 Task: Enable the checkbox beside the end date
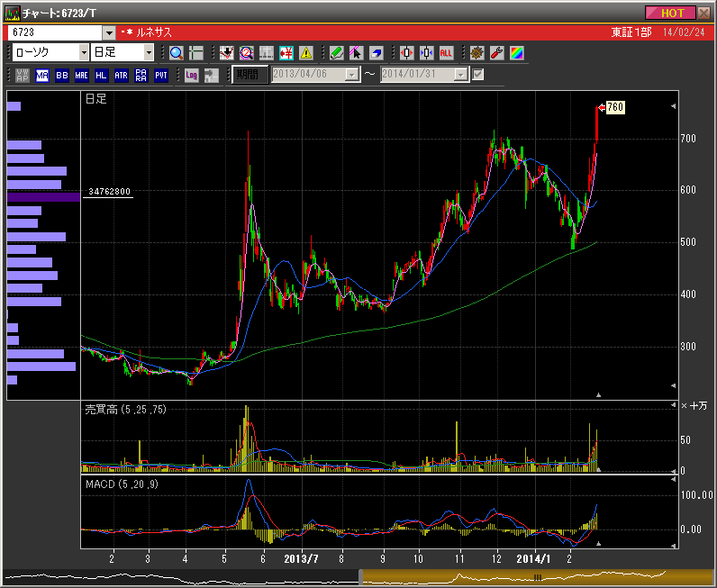pyautogui.click(x=478, y=75)
